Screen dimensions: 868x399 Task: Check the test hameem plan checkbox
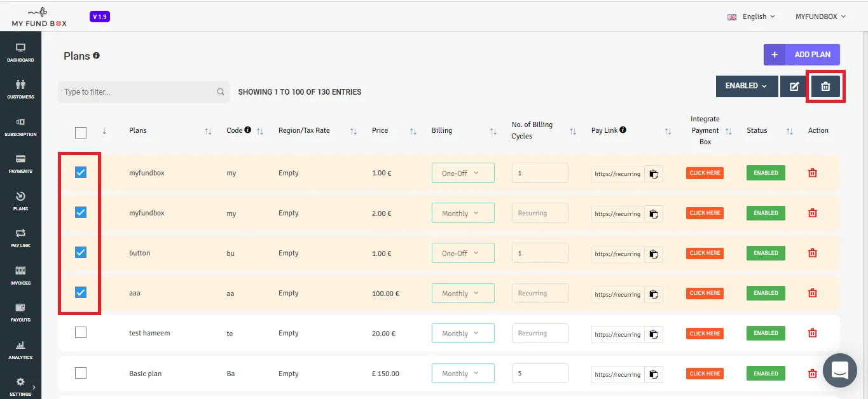[81, 332]
